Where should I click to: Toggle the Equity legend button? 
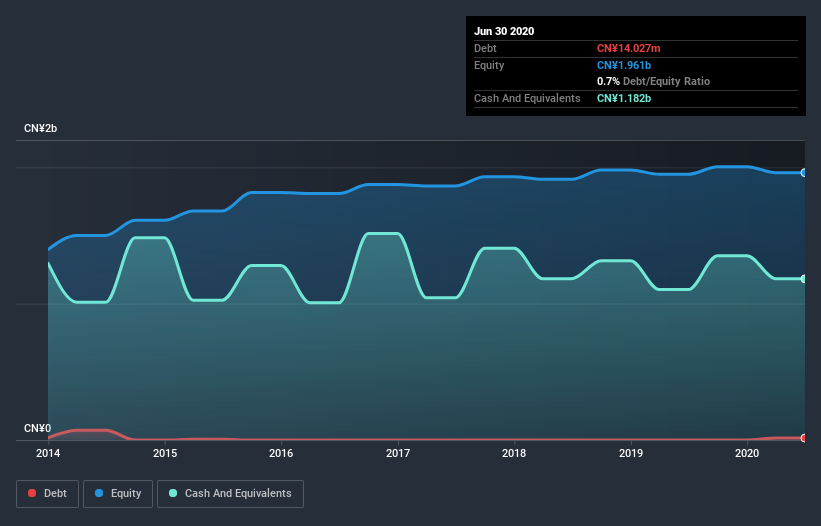pyautogui.click(x=118, y=494)
